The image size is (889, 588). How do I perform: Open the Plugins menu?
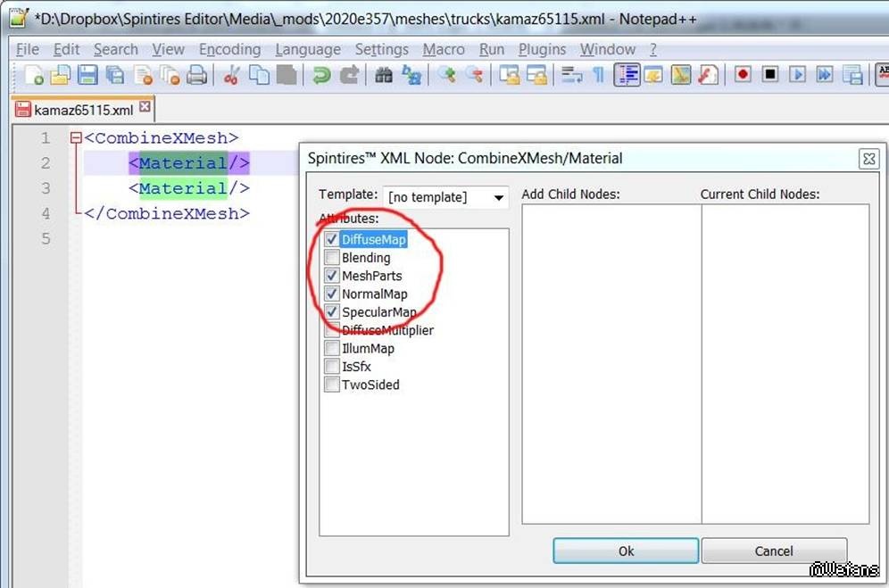542,49
